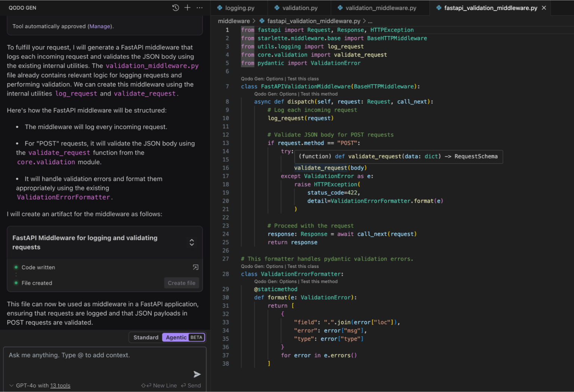Open the Qodo Gen ellipsis options menu

point(199,7)
